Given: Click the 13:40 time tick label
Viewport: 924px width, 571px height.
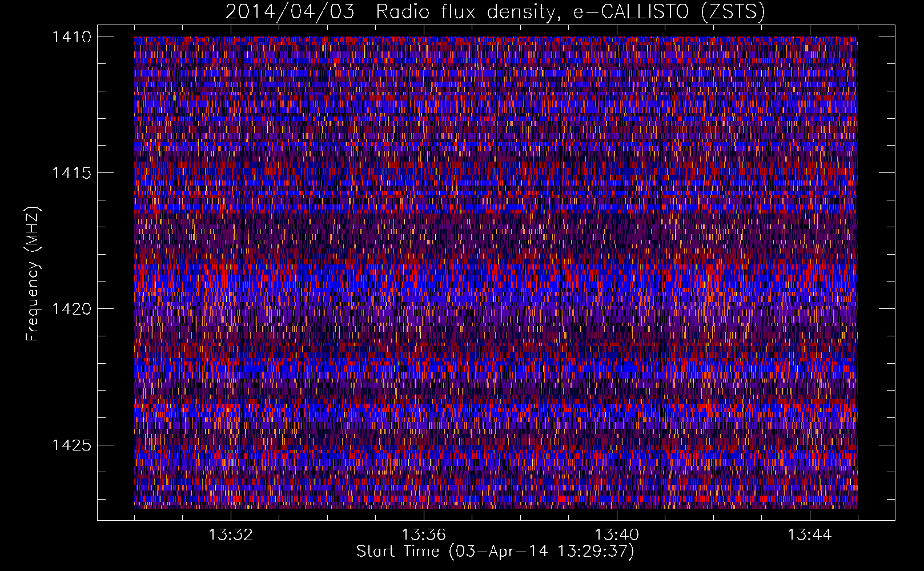Looking at the screenshot, I should 617,535.
